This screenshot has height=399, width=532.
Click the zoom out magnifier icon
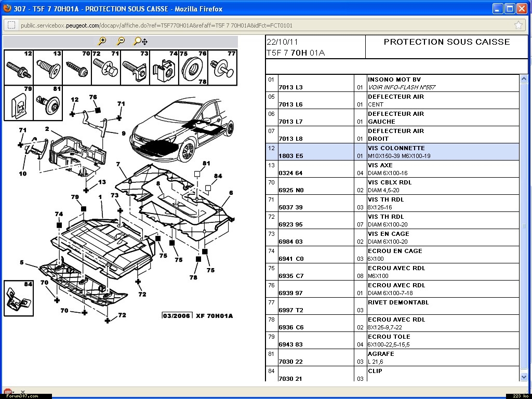coord(121,41)
